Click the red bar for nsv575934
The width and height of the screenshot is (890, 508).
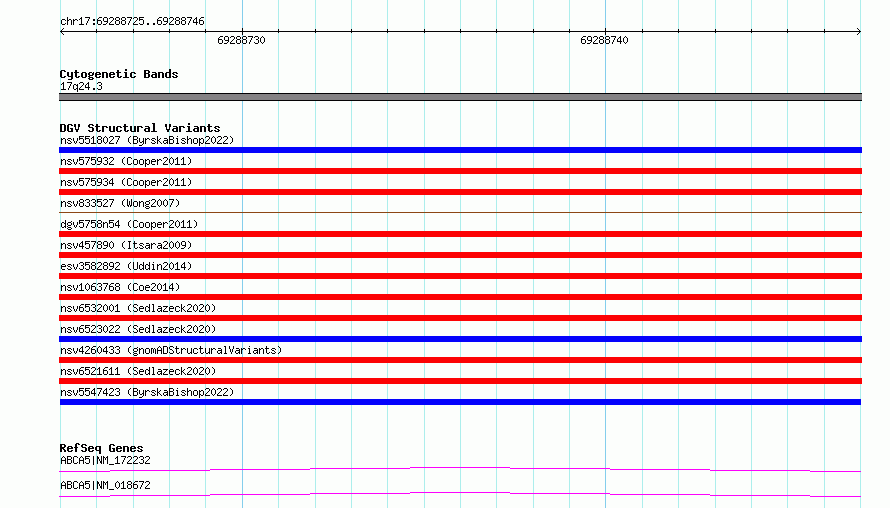click(x=460, y=192)
